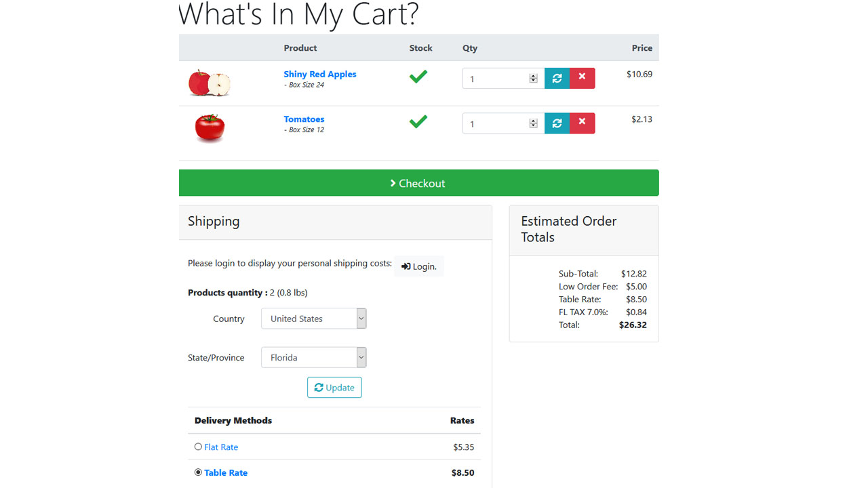The image size is (868, 488).
Task: Click the green Checkout button
Action: coord(418,183)
